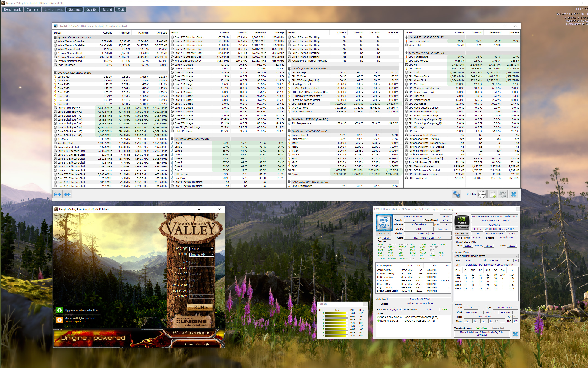588x368 pixels.
Task: Open the CPU #0 selector dropdown
Action: (383, 234)
